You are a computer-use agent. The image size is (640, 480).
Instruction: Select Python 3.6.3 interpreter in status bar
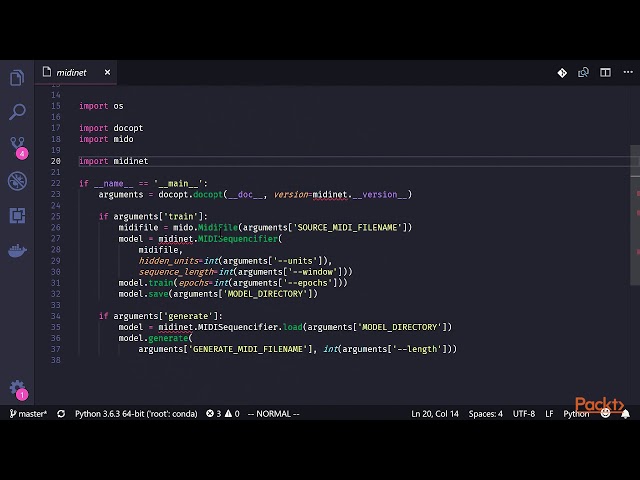[x=136, y=414]
